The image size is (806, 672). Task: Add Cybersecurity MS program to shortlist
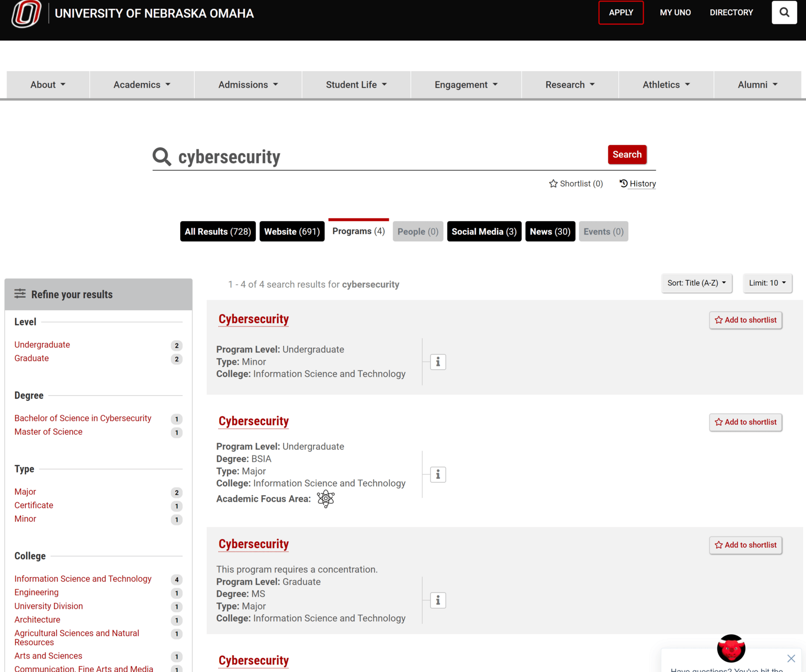(745, 545)
